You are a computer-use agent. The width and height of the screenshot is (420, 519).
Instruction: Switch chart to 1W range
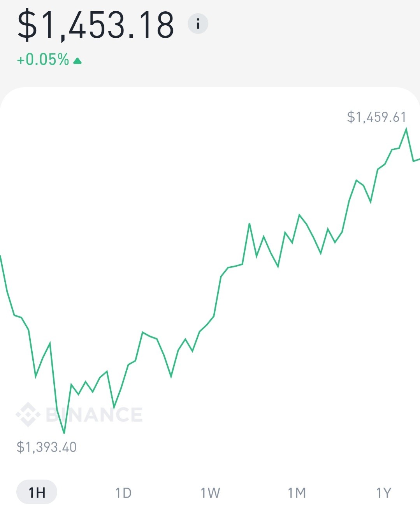tap(210, 493)
